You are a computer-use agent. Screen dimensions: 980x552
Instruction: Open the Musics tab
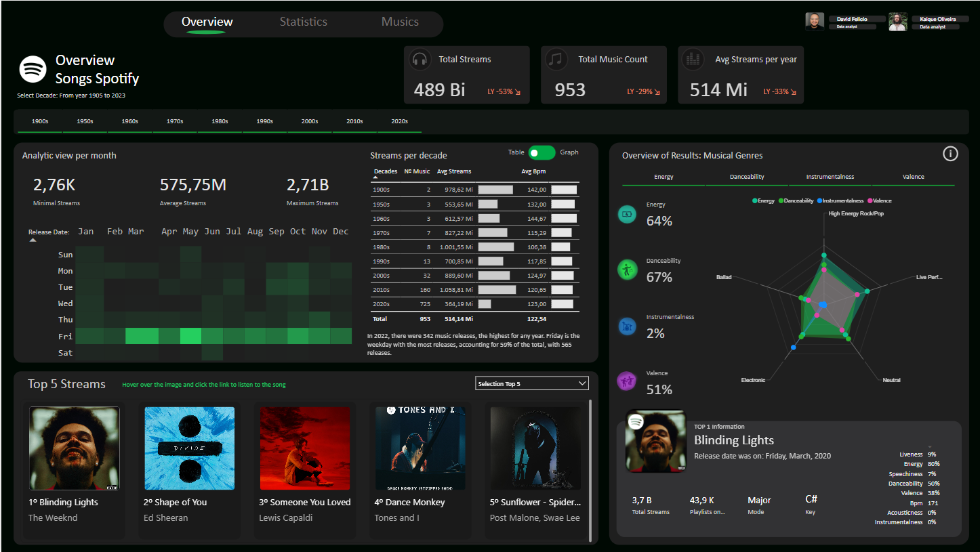[400, 22]
